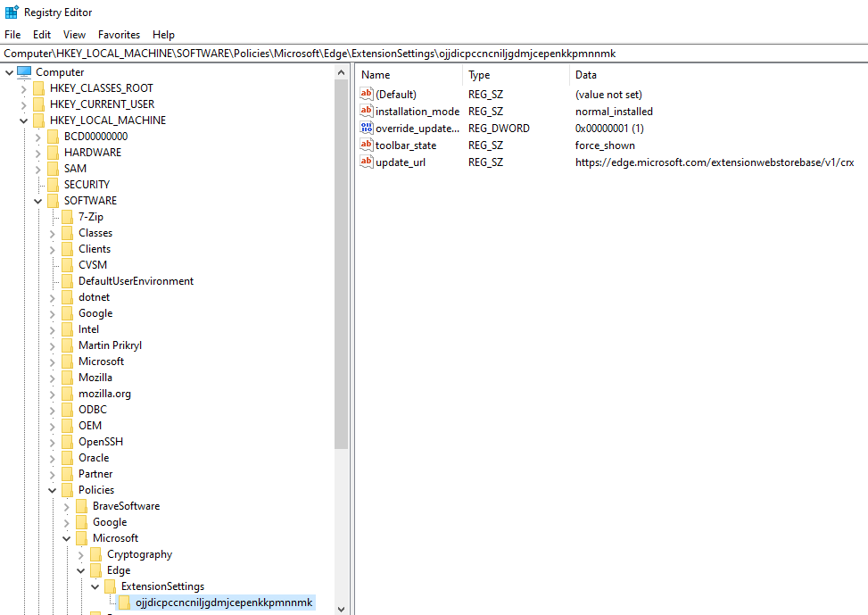
Task: Expand HKEY_CURRENT_USER node
Action: [x=23, y=104]
